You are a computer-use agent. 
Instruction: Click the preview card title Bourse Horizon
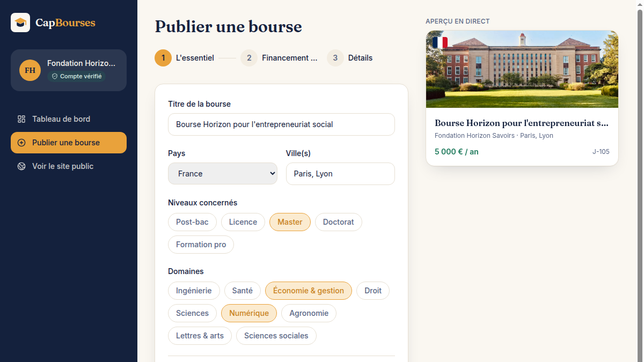pyautogui.click(x=522, y=123)
